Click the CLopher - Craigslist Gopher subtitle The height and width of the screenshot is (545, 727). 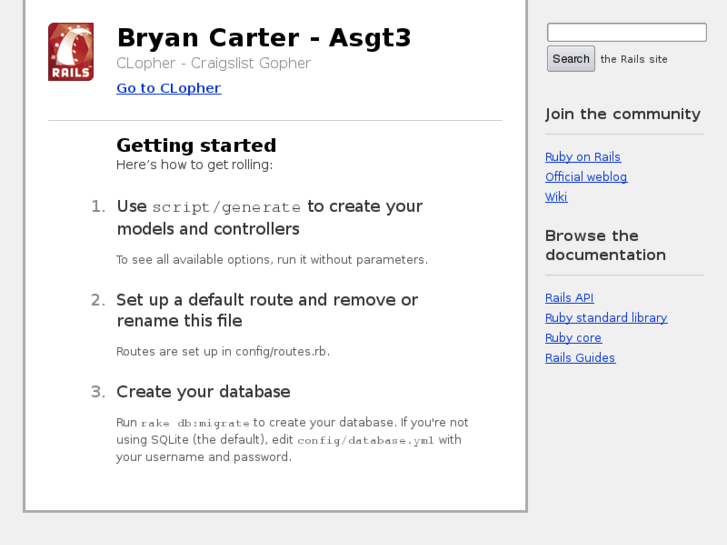213,63
